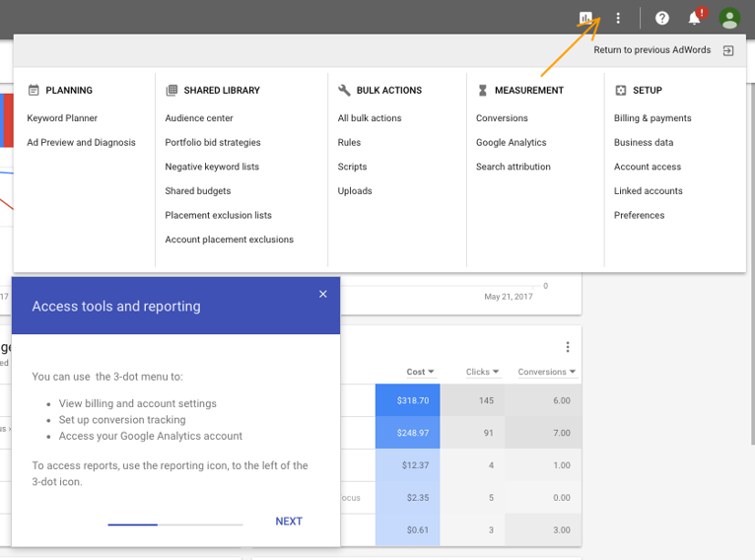This screenshot has height=560, width=755.
Task: Open Negative keyword lists
Action: (x=212, y=167)
